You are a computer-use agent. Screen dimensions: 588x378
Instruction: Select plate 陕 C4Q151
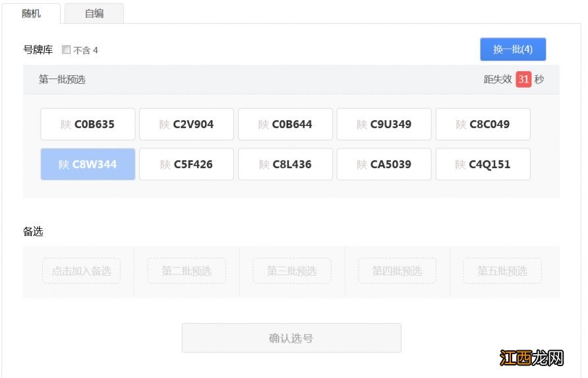483,164
